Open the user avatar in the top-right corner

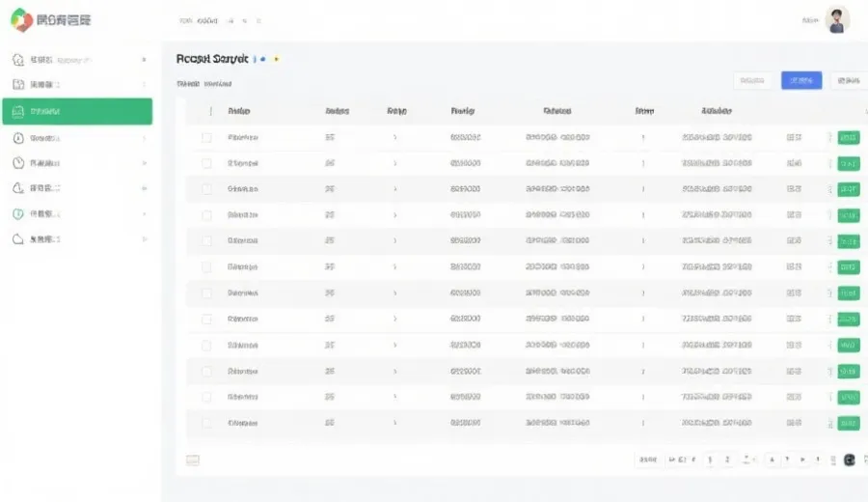[x=837, y=20]
